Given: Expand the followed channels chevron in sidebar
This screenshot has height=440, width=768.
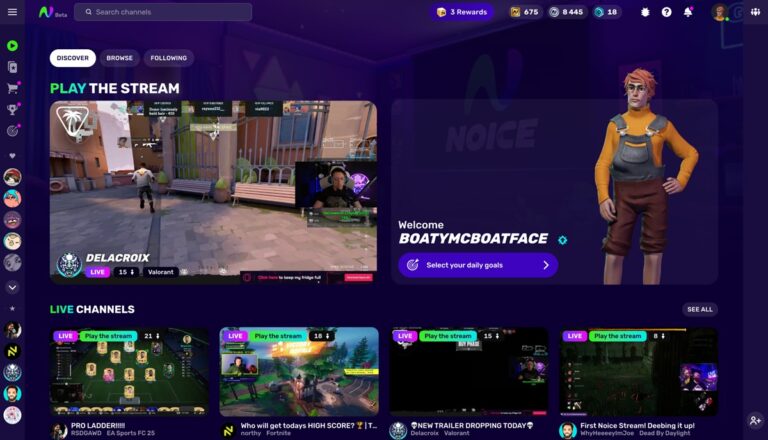Looking at the screenshot, I should [x=12, y=287].
